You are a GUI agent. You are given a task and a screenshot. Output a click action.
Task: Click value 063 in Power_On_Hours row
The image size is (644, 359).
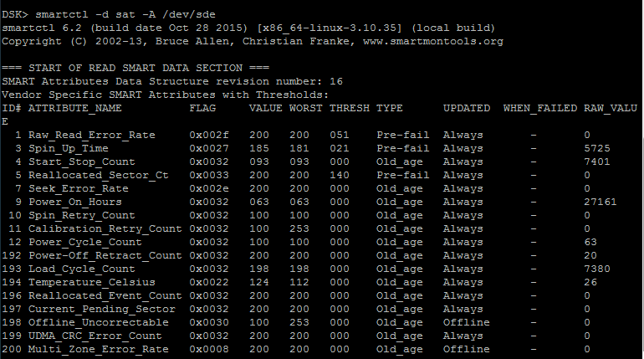click(259, 202)
